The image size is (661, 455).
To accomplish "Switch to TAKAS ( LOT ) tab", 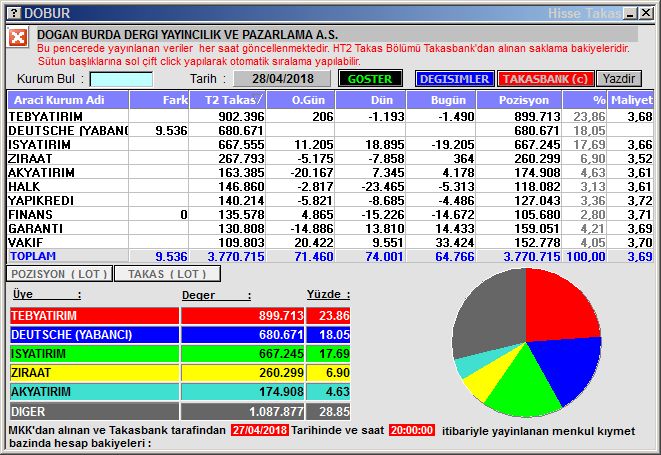I will (167, 274).
